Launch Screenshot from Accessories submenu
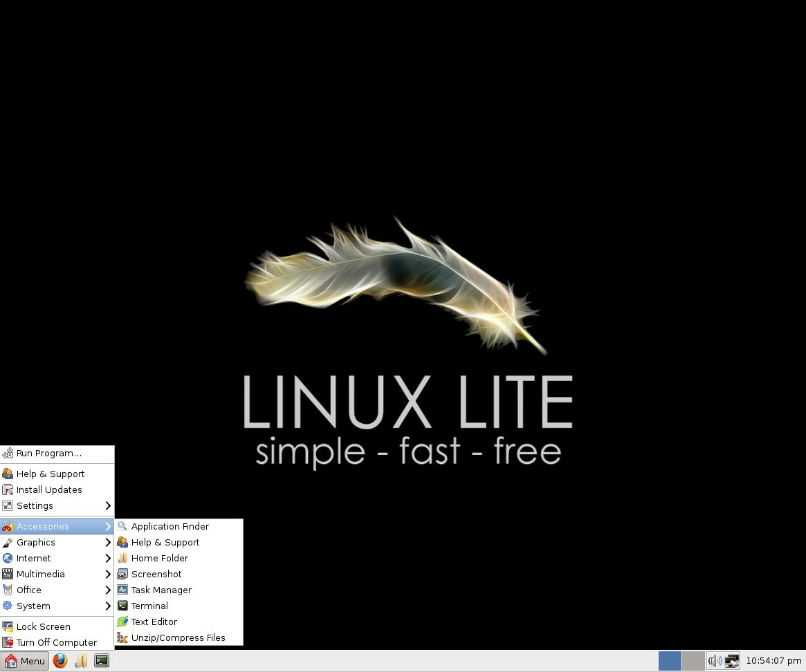Viewport: 806px width, 672px height. pos(156,574)
